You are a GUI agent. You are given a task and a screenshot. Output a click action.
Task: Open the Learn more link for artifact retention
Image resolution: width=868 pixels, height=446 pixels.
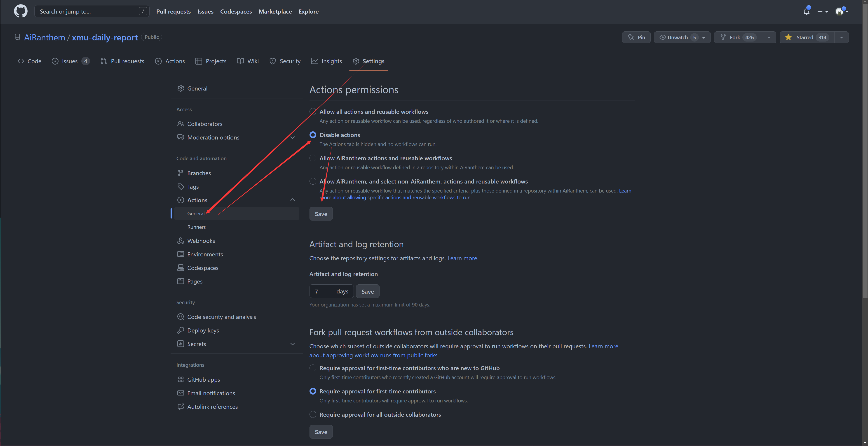pos(462,258)
